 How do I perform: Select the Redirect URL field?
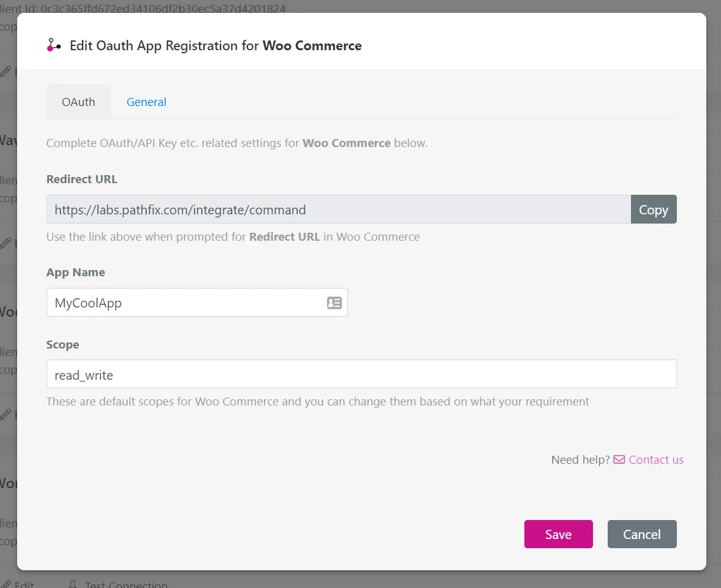(338, 209)
